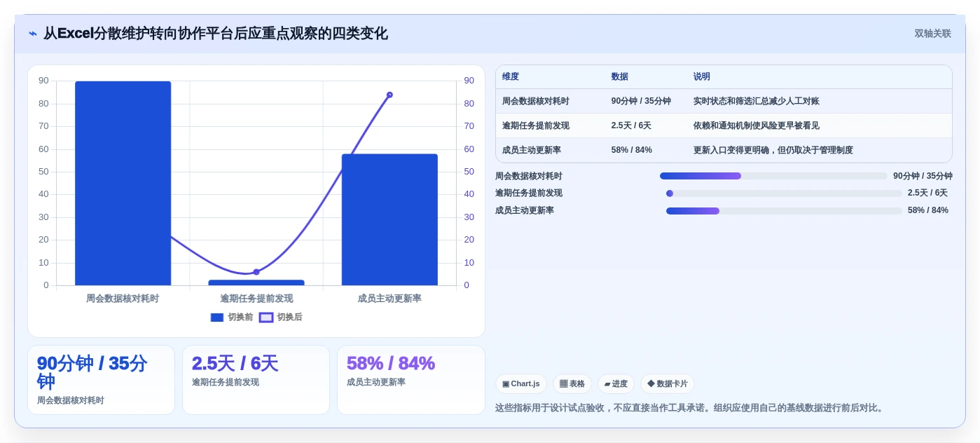This screenshot has width=980, height=443.
Task: Click x-axis label 成员主动更新率
Action: [389, 299]
